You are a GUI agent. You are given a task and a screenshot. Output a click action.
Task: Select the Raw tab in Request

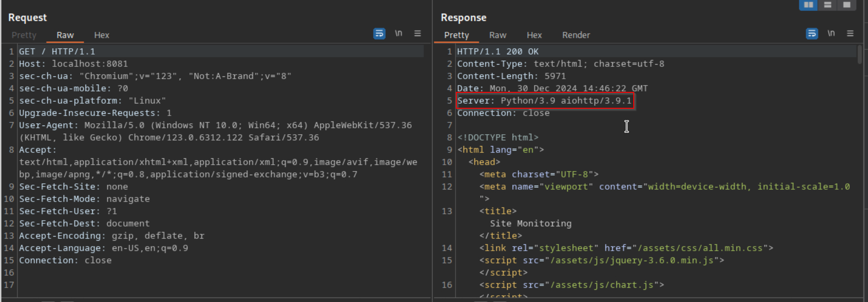coord(65,35)
